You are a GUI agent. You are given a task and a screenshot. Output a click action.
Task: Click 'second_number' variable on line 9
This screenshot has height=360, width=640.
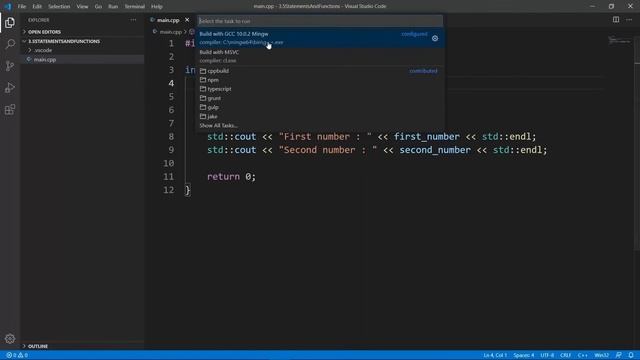tap(435, 150)
